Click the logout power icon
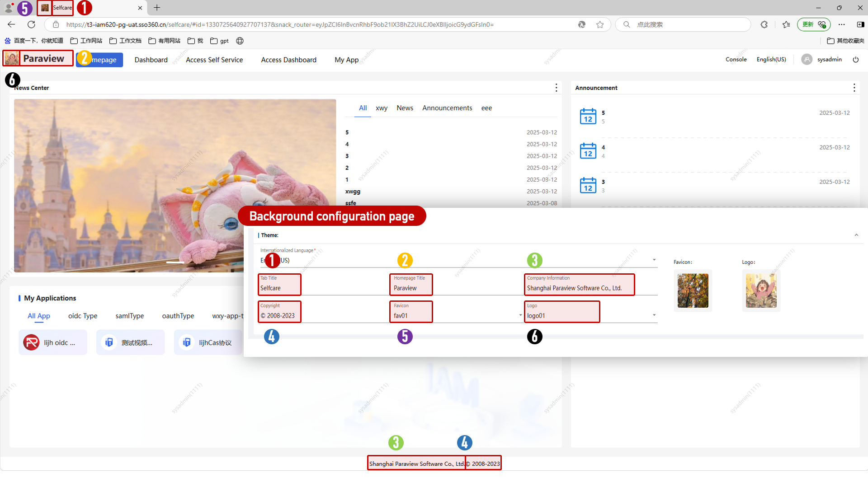868x478 pixels. pos(855,60)
